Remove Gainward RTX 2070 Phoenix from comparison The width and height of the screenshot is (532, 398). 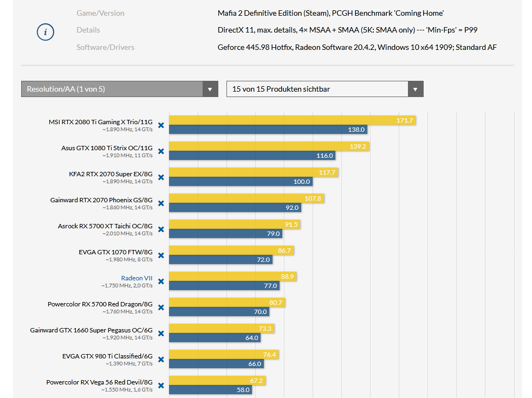pyautogui.click(x=160, y=203)
